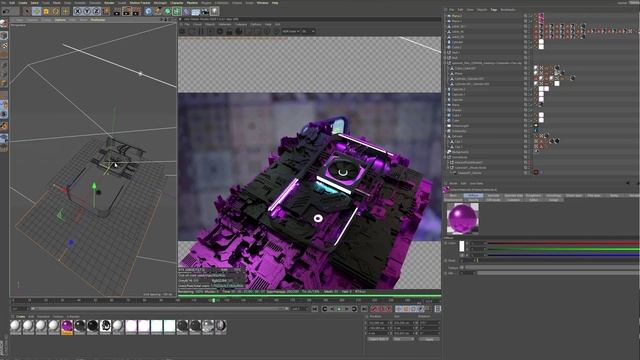Click the Light object icon in toolbar
The height and width of the screenshot is (360, 640).
(x=214, y=11)
